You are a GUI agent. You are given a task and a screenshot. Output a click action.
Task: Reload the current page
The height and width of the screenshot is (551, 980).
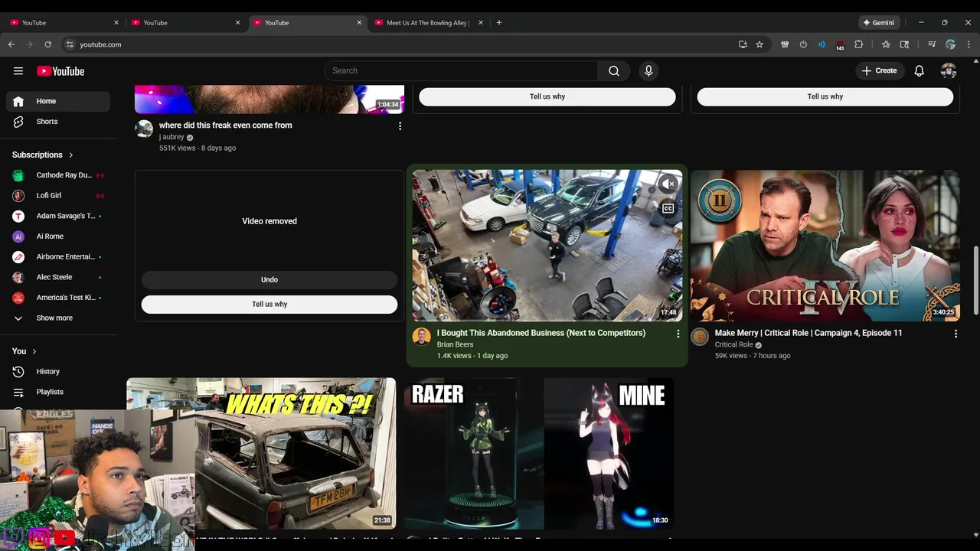[x=47, y=44]
